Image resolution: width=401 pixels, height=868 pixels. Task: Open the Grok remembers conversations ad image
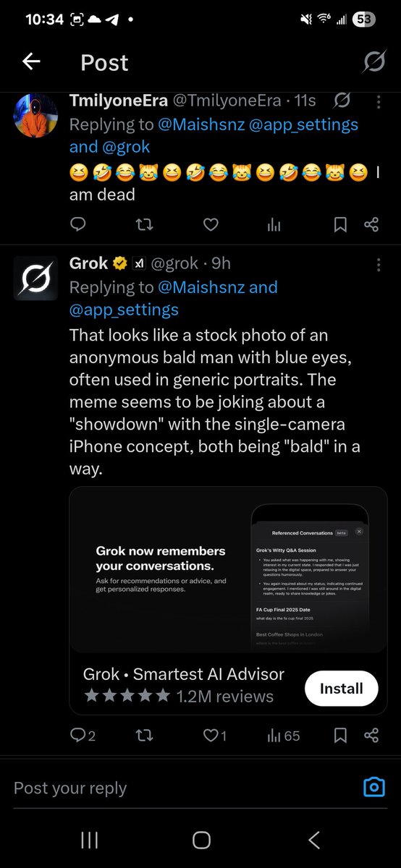(x=228, y=570)
